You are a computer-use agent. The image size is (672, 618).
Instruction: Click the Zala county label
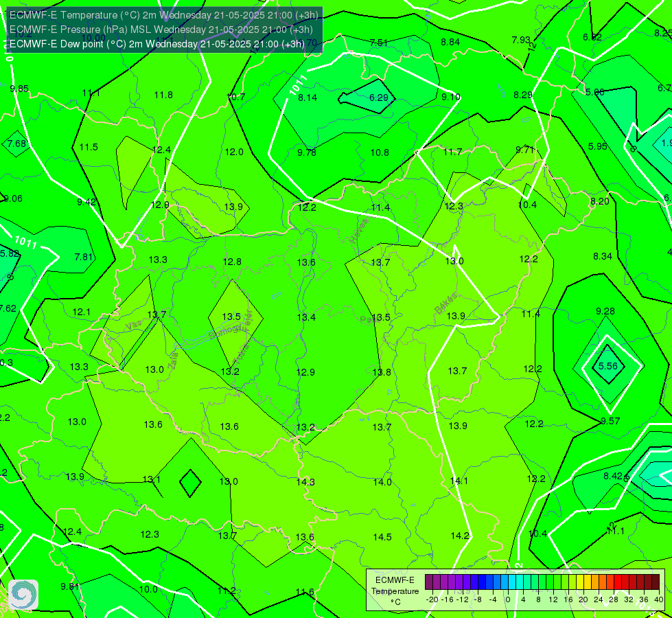point(173,360)
